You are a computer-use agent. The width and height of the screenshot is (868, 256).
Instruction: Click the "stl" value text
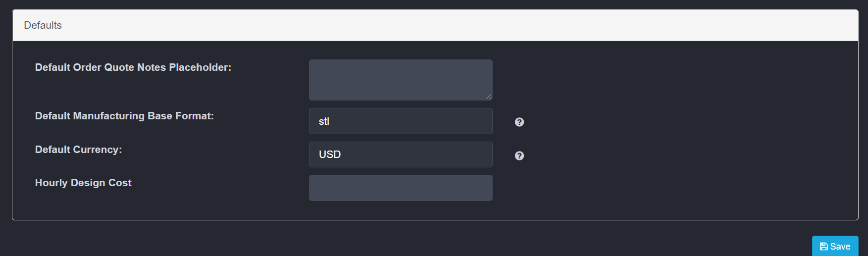pos(324,121)
